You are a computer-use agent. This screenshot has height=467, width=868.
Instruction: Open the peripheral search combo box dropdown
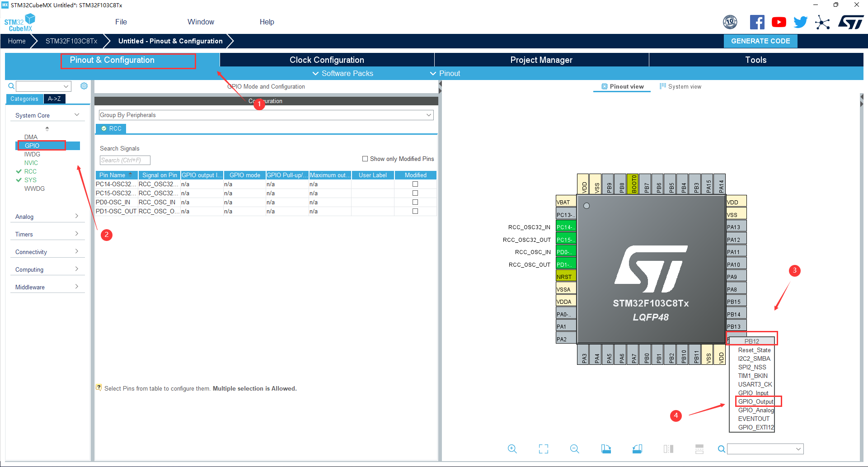tap(66, 86)
